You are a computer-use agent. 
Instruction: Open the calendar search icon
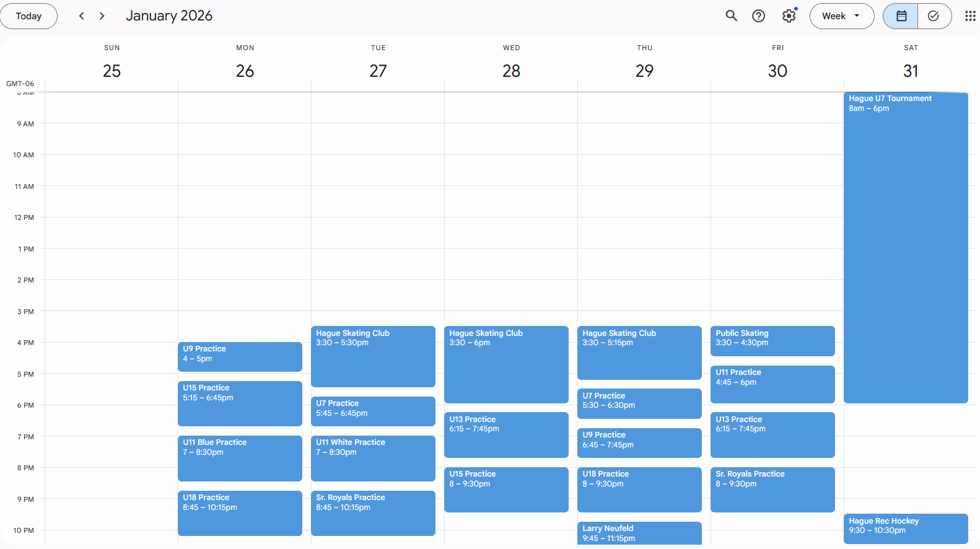tap(731, 16)
